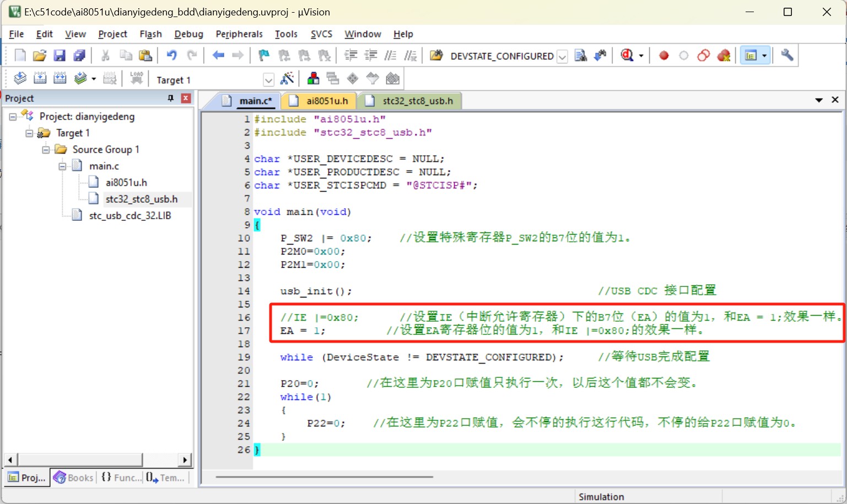The height and width of the screenshot is (504, 847).
Task: Select ai8051u.h in project tree
Action: 126,183
